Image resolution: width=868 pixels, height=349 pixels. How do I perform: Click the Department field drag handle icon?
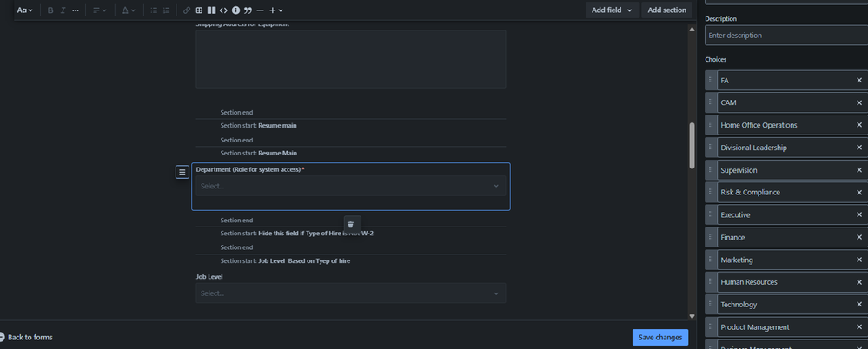coord(182,172)
